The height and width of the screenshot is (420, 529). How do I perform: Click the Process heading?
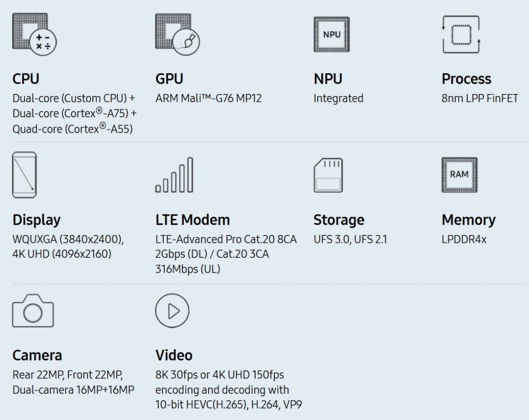[x=466, y=79]
